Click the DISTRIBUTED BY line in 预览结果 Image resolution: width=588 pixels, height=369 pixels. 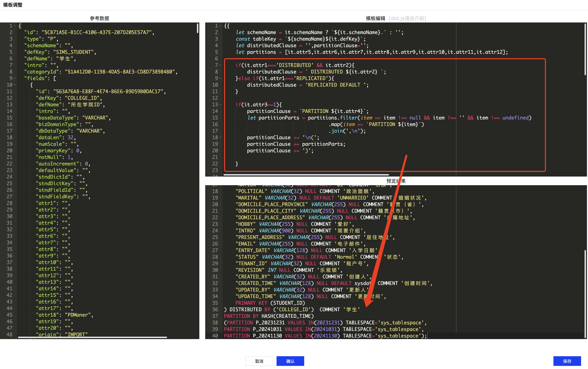pyautogui.click(x=293, y=309)
